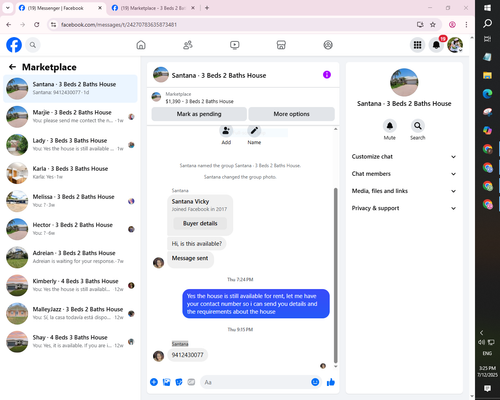The width and height of the screenshot is (500, 400).
Task: Click Add people icon in chat
Action: pos(226,131)
